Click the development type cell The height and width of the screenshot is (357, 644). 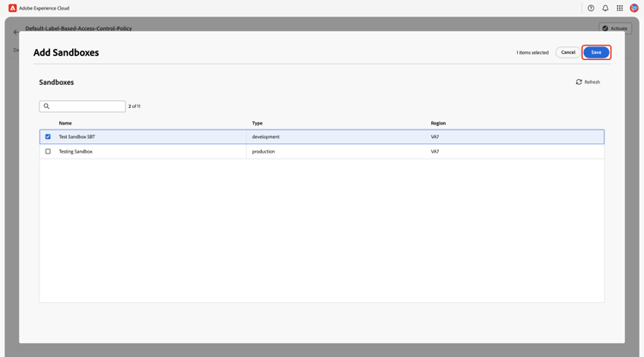point(265,136)
